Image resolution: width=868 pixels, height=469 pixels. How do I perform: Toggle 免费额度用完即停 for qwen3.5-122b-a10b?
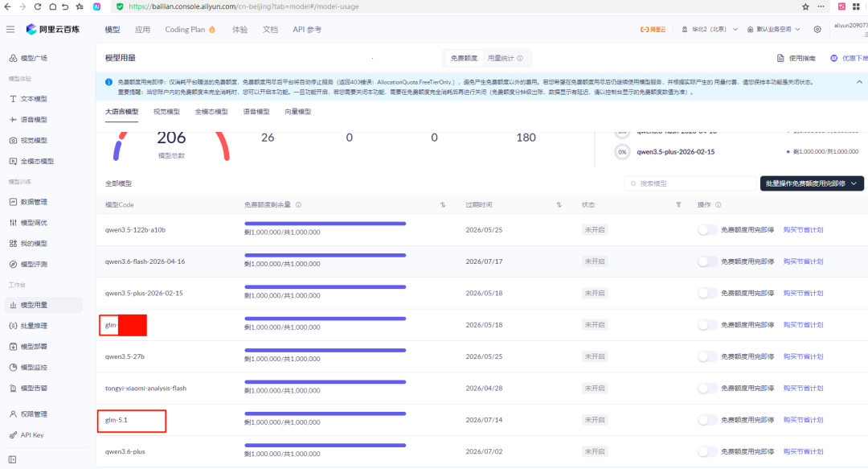click(707, 229)
